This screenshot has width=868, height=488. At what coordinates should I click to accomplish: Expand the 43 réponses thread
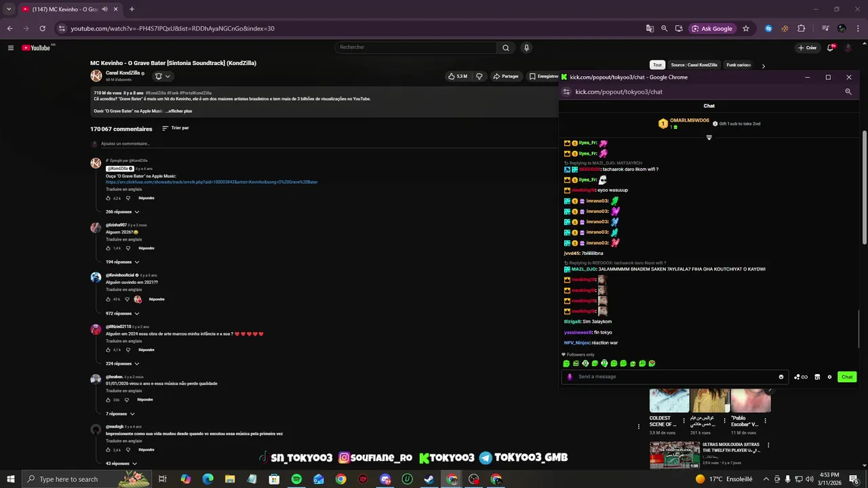(121, 464)
